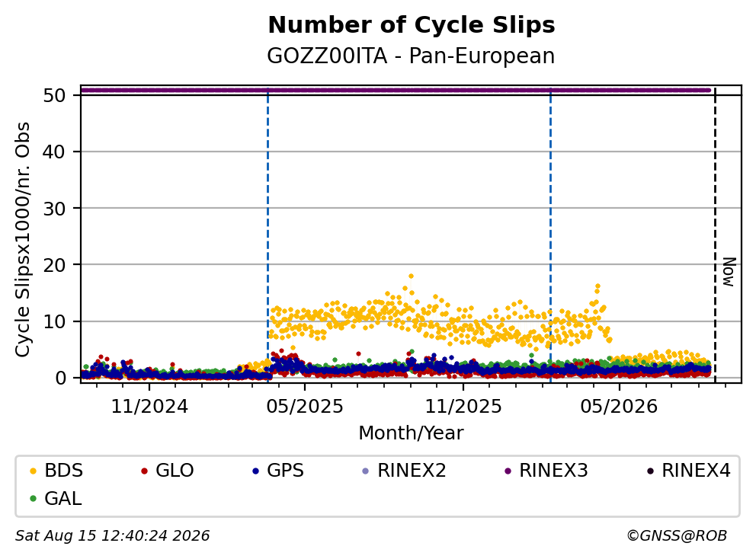Click the 'Now' dashed line label
The height and width of the screenshot is (559, 756).
(x=729, y=273)
